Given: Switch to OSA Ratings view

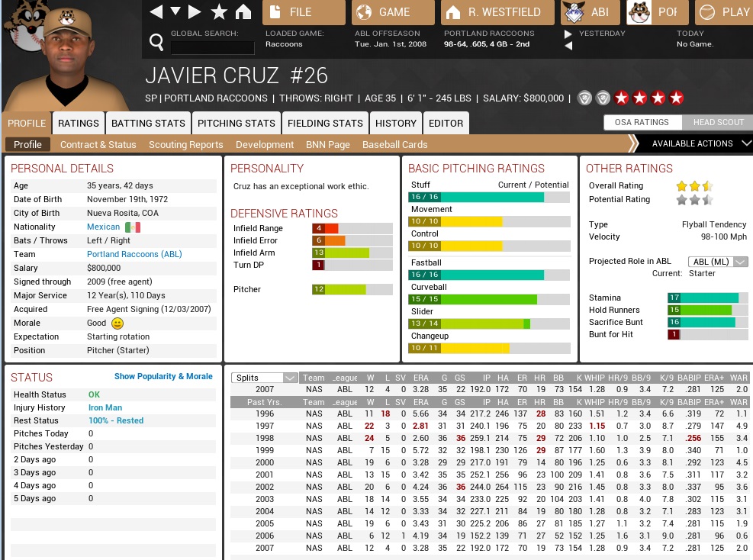Looking at the screenshot, I should click(641, 122).
